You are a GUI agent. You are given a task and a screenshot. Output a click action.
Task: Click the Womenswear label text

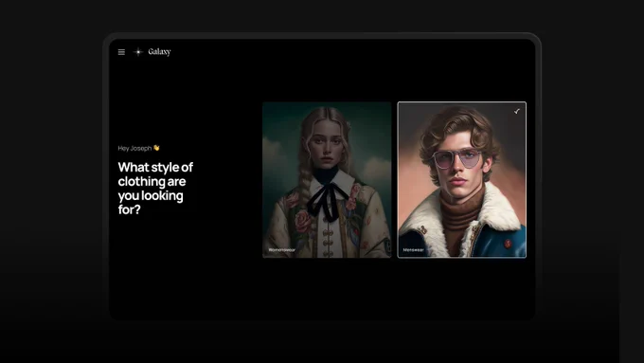click(282, 250)
